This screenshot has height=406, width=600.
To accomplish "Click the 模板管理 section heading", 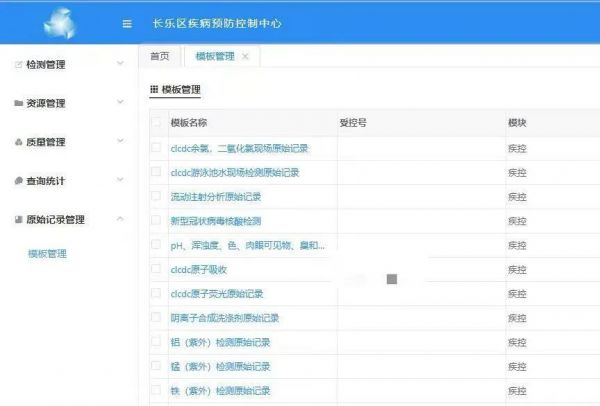I will point(181,90).
